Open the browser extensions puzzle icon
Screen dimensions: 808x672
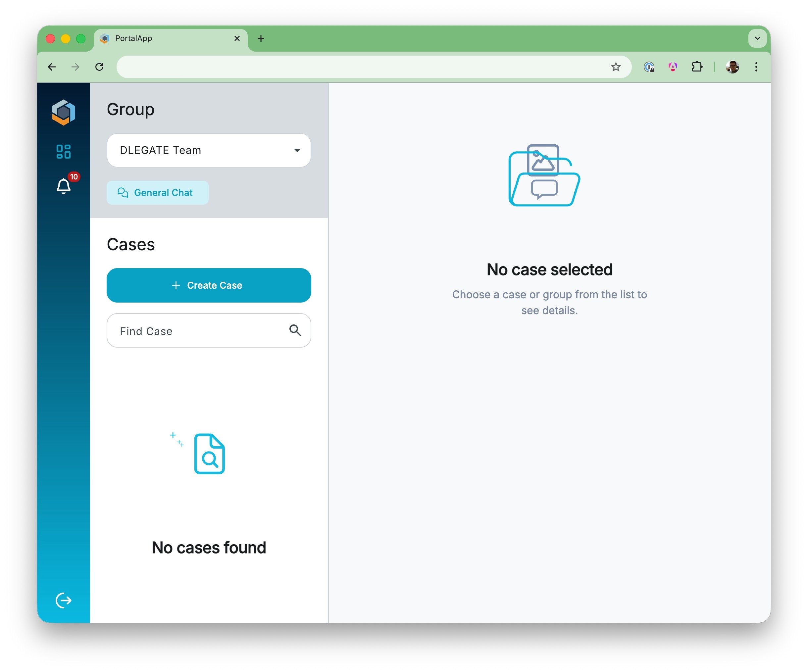(697, 67)
